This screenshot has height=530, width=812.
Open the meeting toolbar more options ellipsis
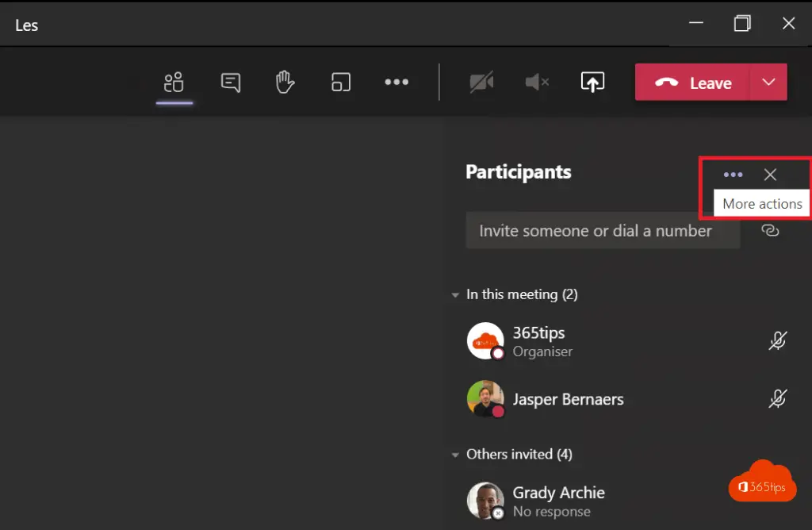396,82
